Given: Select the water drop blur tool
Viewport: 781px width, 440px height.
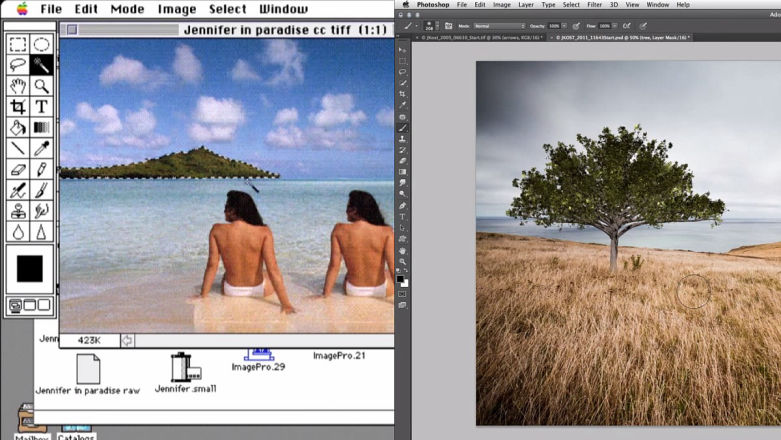Looking at the screenshot, I should (18, 232).
